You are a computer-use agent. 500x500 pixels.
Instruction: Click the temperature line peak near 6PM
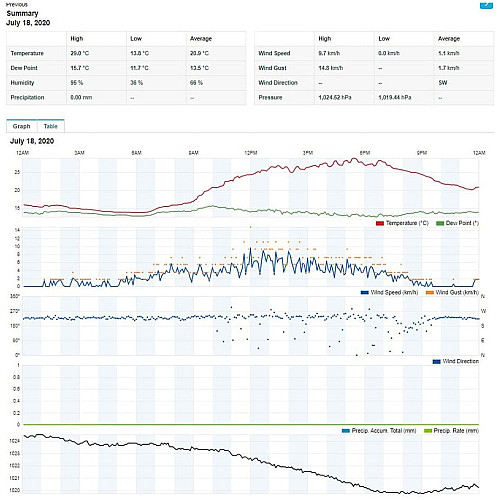(x=354, y=159)
